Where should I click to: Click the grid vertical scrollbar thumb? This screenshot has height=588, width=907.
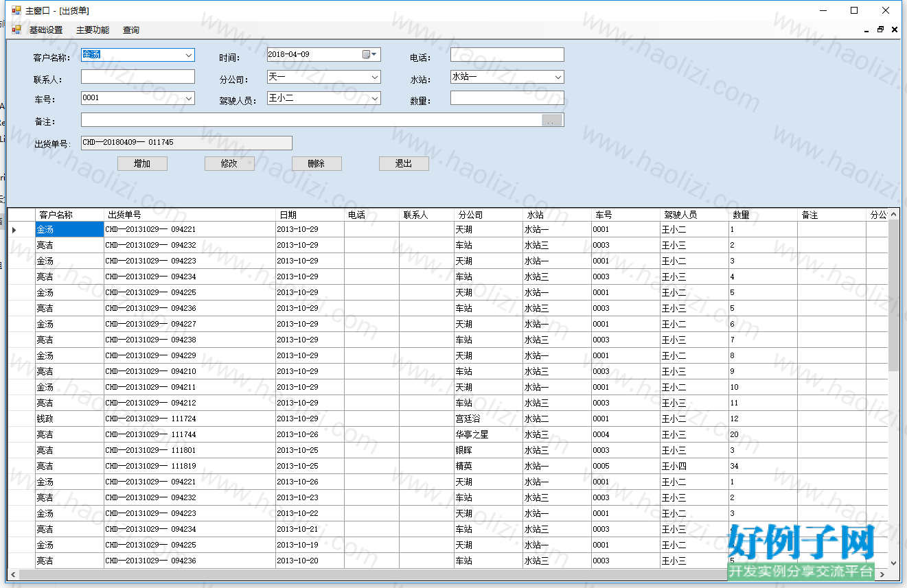pos(893,295)
